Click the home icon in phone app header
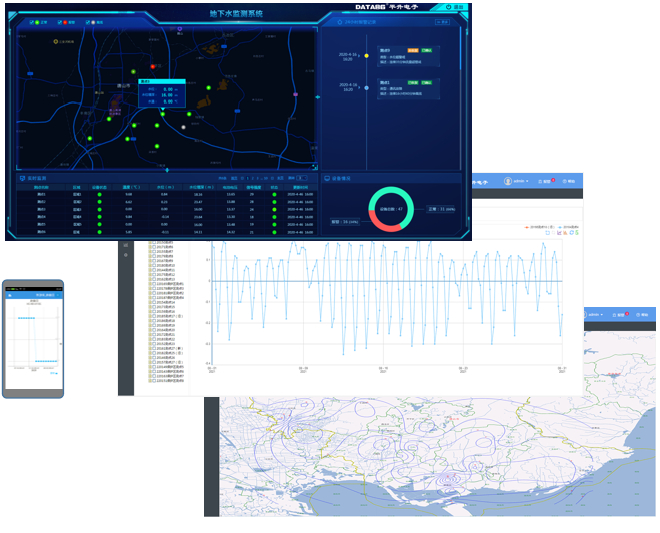Image resolution: width=660 pixels, height=533 pixels. [10, 296]
